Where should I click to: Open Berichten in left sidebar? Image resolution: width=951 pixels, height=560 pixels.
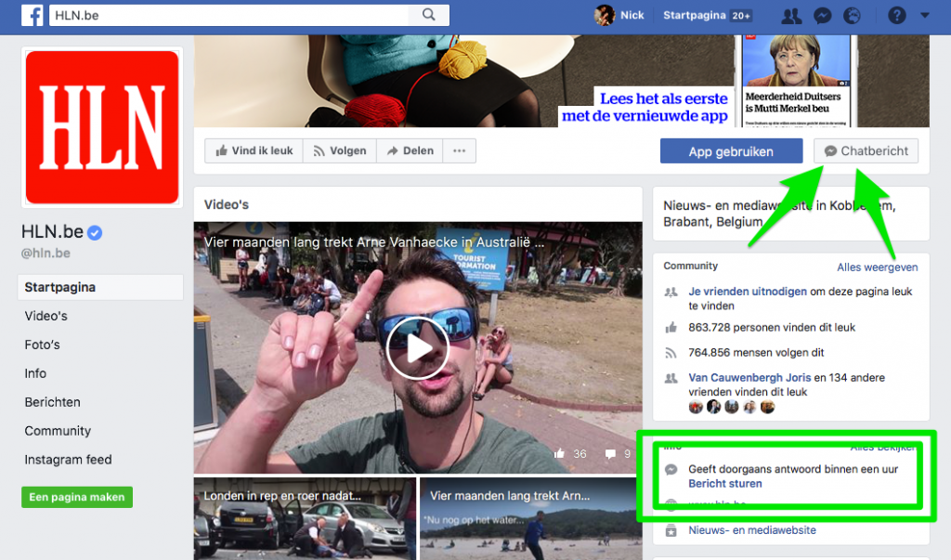pos(52,402)
